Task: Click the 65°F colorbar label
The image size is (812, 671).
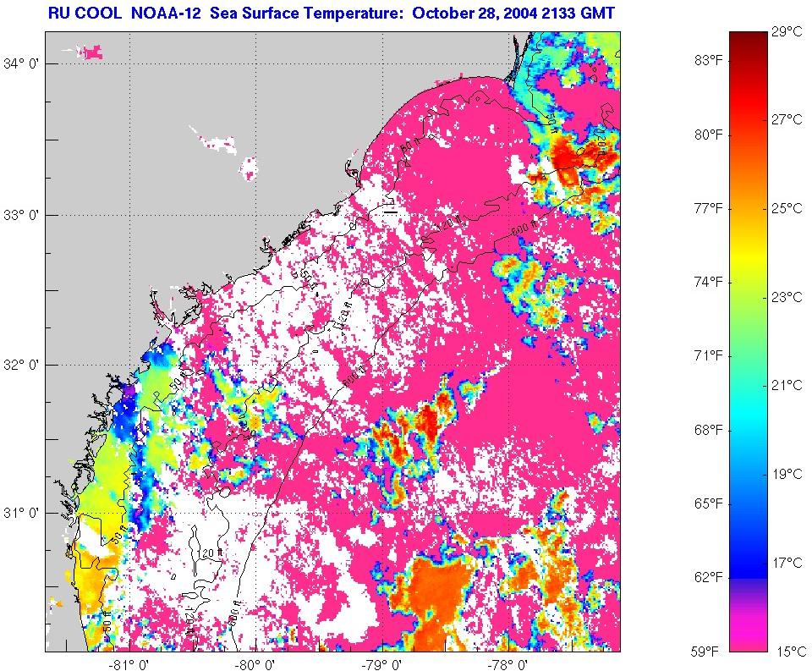Action: [x=708, y=503]
